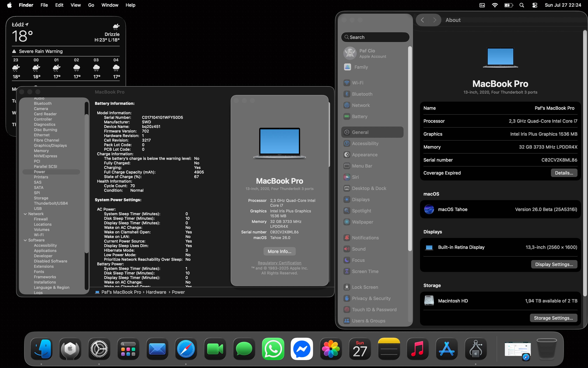The height and width of the screenshot is (368, 588).
Task: Select Graphics/Displays in hardware list
Action: tap(50, 146)
